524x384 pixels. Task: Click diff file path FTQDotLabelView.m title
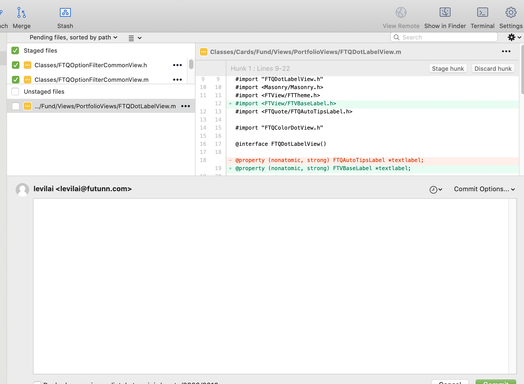click(x=305, y=52)
